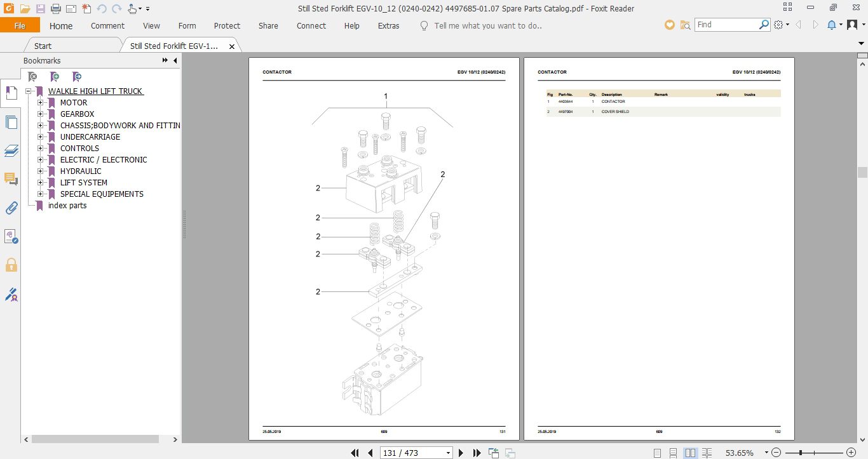Click into the Find search field
Viewport: 868px width, 459px height.
pos(726,25)
